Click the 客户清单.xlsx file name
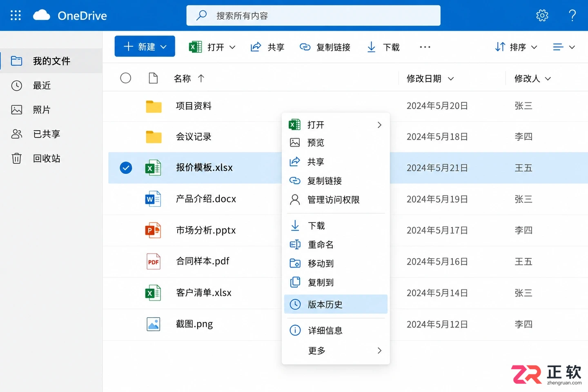 pos(203,293)
